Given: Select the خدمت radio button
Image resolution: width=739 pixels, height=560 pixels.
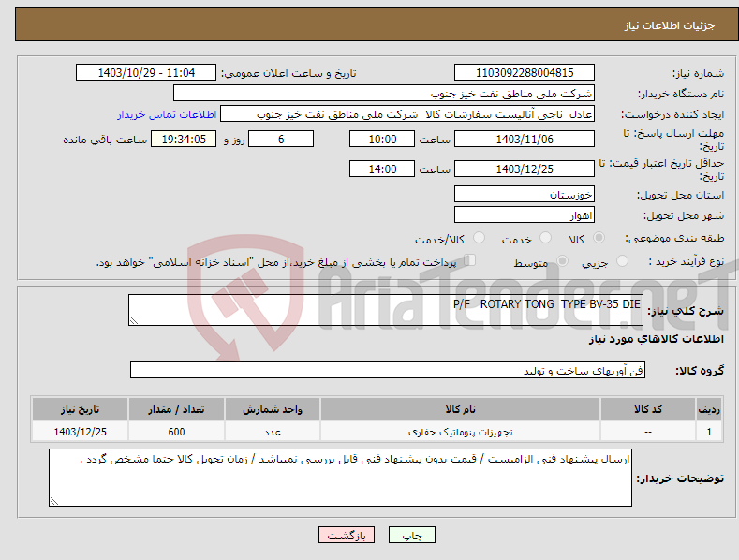Looking at the screenshot, I should [x=545, y=238].
